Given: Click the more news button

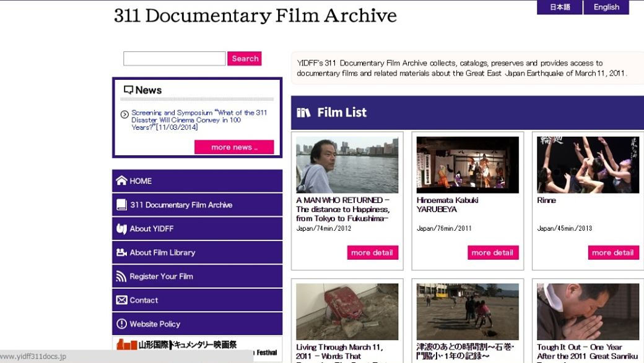Looking at the screenshot, I should [x=234, y=147].
